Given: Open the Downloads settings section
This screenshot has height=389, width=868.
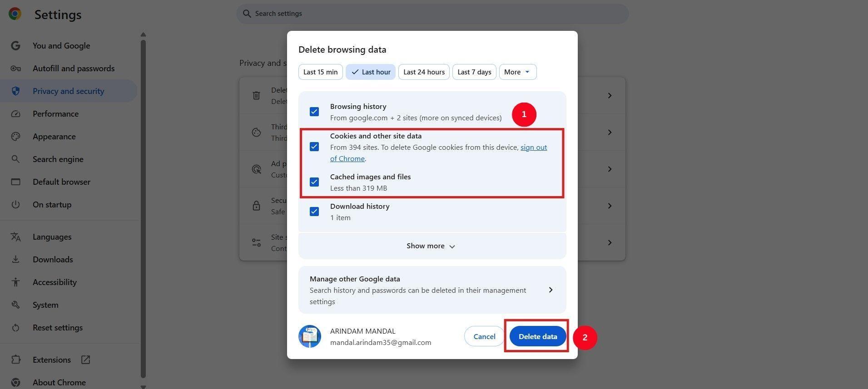Looking at the screenshot, I should (69, 260).
